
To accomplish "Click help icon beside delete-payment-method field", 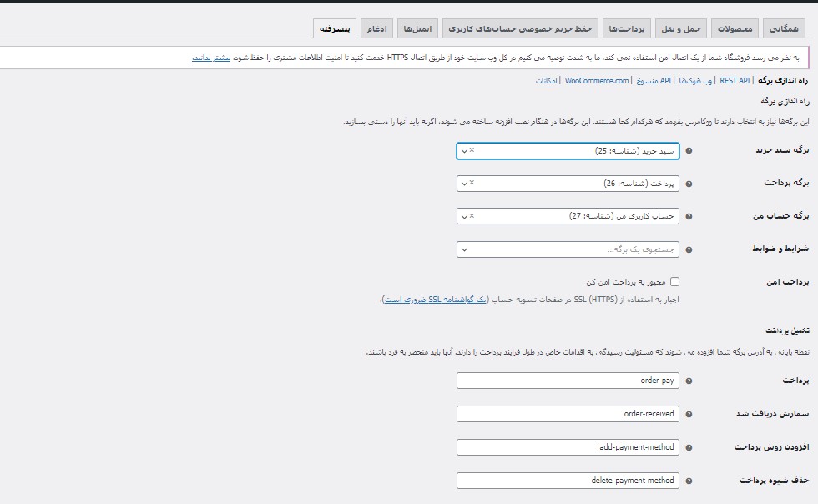I will (x=689, y=481).
